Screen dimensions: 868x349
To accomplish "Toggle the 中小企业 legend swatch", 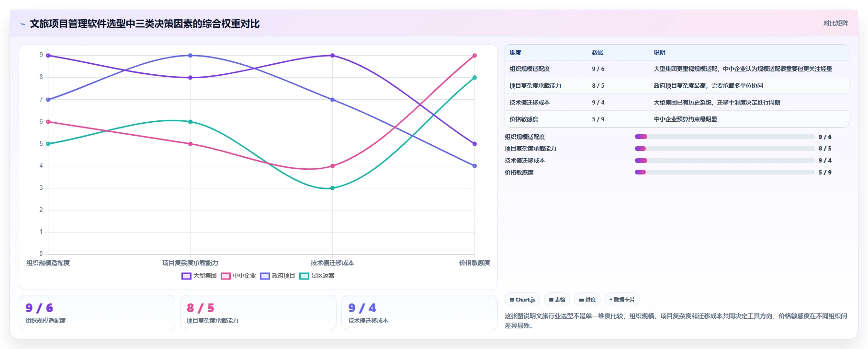I will point(225,276).
